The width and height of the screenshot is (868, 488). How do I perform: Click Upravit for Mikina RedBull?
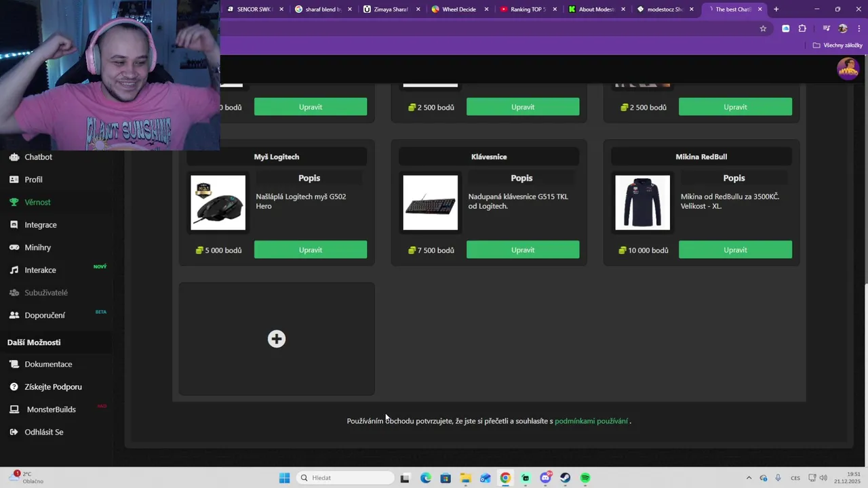tap(735, 250)
